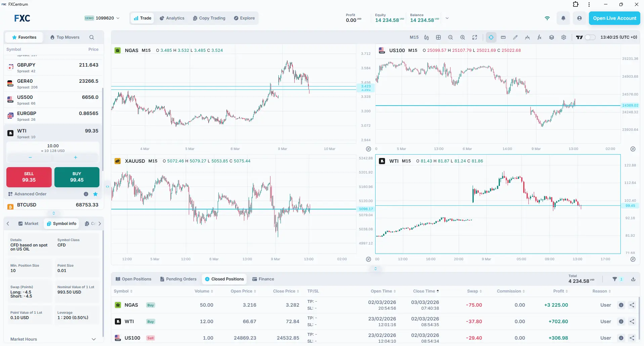Open the candlestick chart type selector
The image size is (644, 346).
(x=426, y=37)
